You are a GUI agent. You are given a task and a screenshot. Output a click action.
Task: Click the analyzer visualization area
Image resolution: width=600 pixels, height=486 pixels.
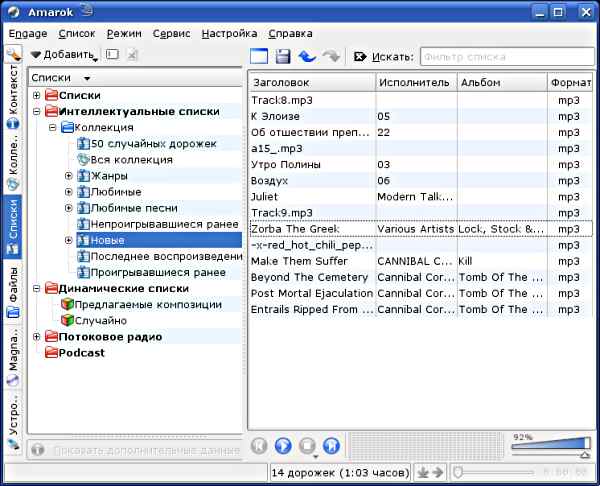click(x=426, y=445)
